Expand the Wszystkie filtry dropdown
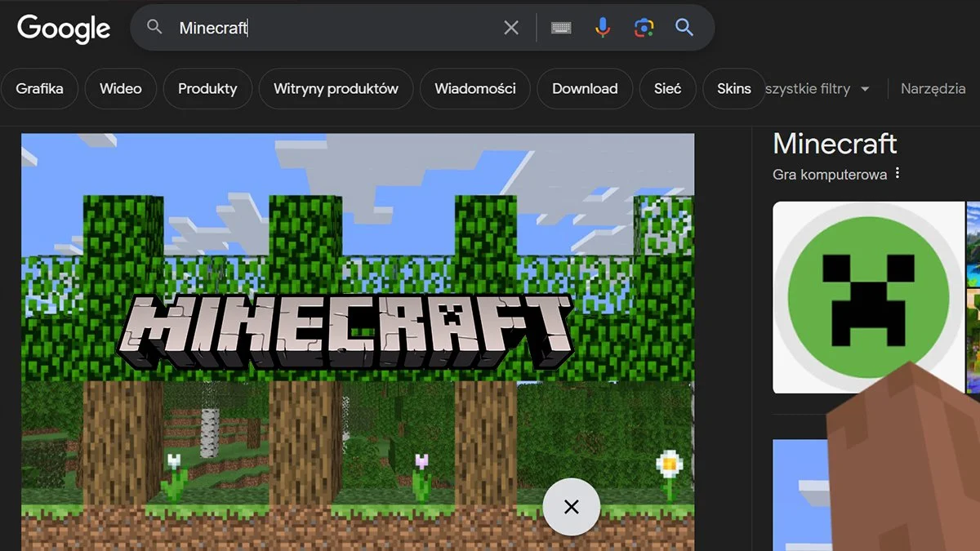 pyautogui.click(x=817, y=89)
